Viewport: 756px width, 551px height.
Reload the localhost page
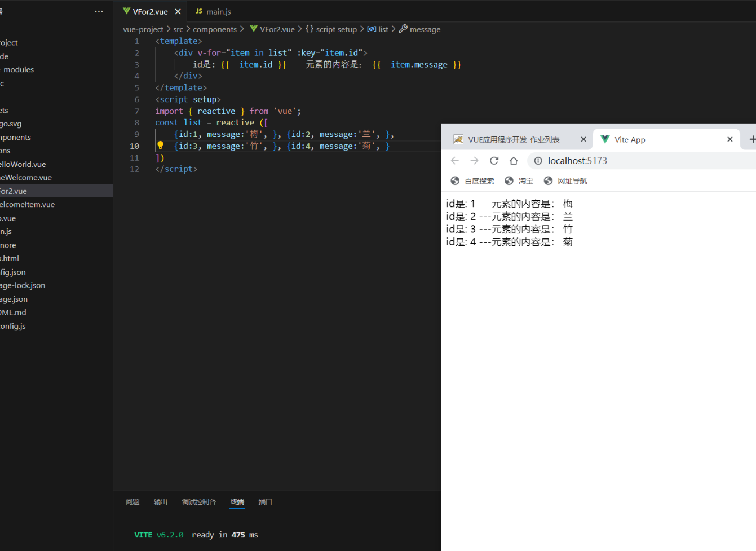[494, 161]
